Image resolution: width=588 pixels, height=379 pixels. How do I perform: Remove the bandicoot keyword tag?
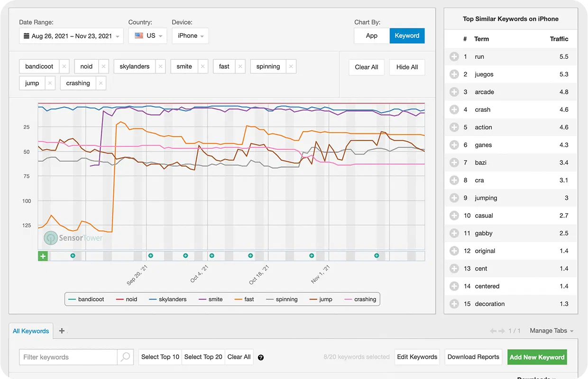coord(64,67)
